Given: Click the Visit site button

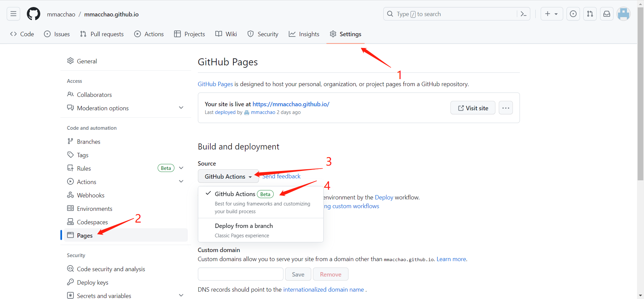Looking at the screenshot, I should coord(473,108).
